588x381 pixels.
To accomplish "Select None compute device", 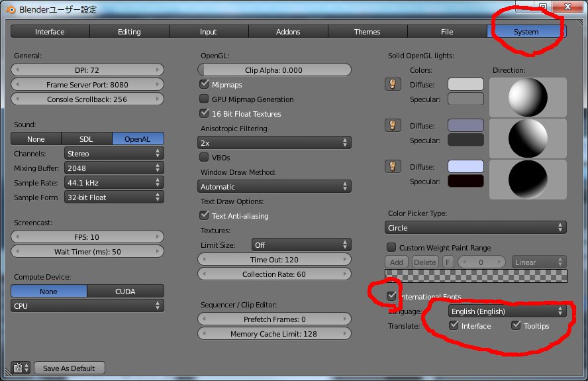I will coord(49,292).
